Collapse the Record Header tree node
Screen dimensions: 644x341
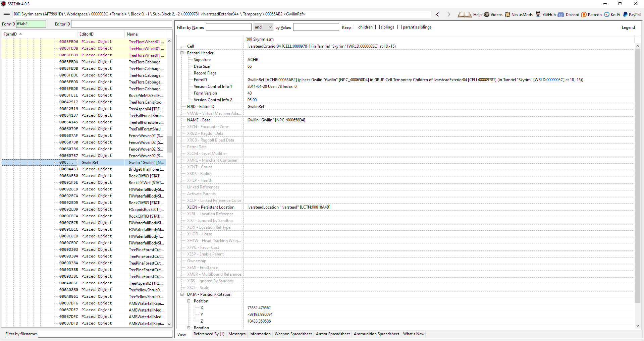182,53
